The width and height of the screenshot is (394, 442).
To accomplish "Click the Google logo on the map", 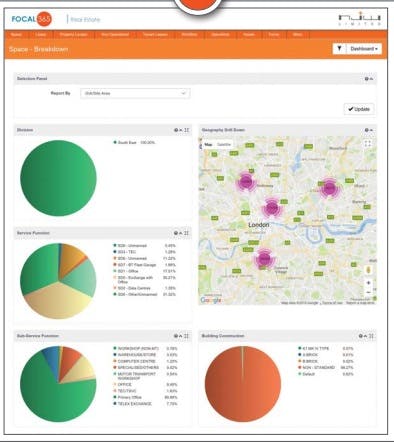I will pyautogui.click(x=211, y=300).
